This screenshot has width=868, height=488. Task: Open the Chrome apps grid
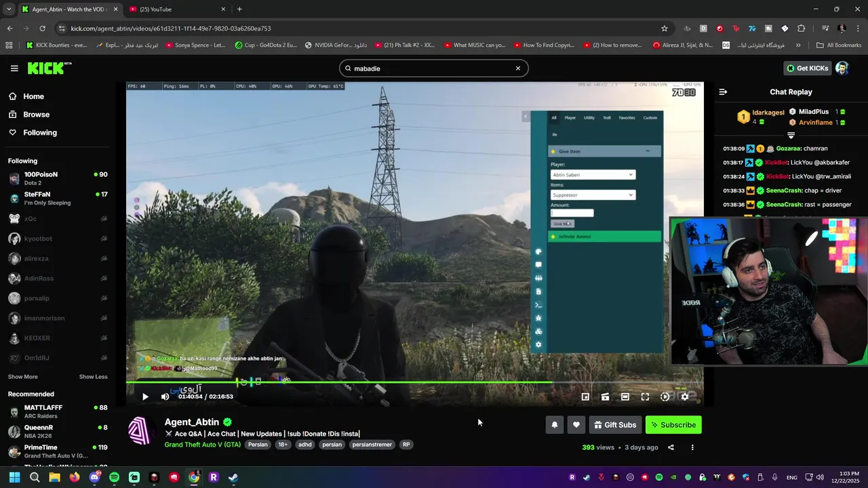tap(9, 45)
